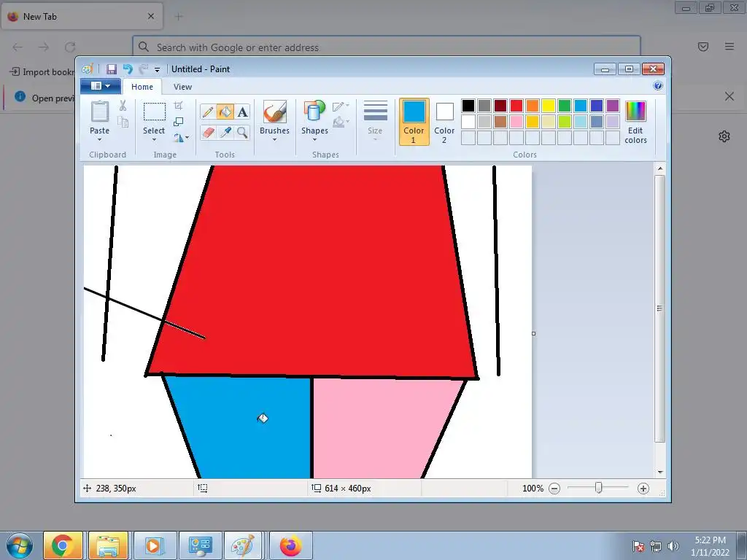Click the Save icon in quick access toolbar
Image resolution: width=747 pixels, height=560 pixels.
click(111, 69)
